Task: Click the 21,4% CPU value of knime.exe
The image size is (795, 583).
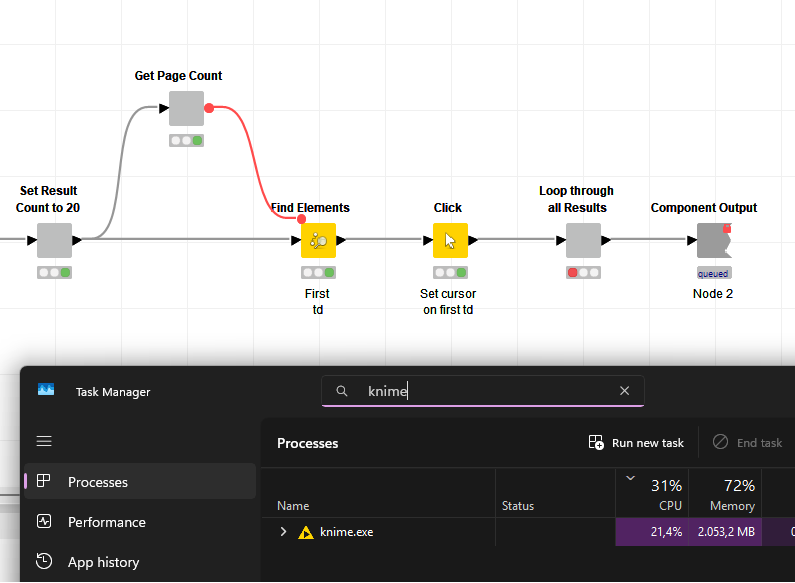Action: (652, 532)
